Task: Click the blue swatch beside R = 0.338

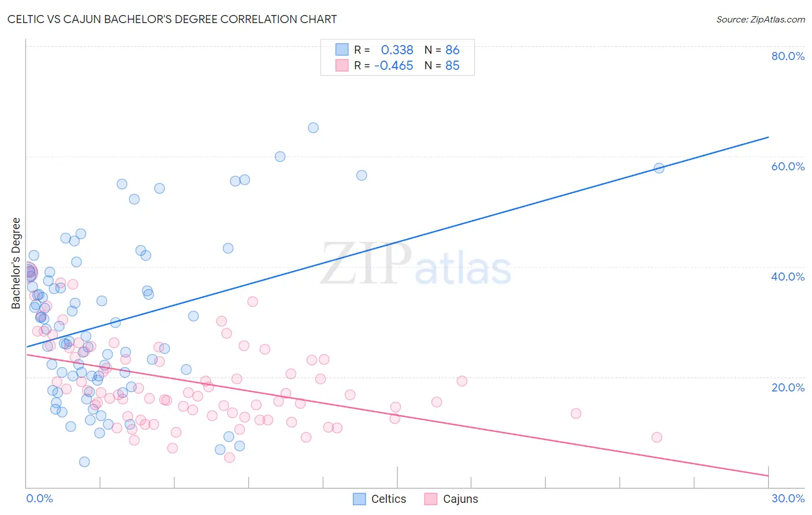Action: 342,50
